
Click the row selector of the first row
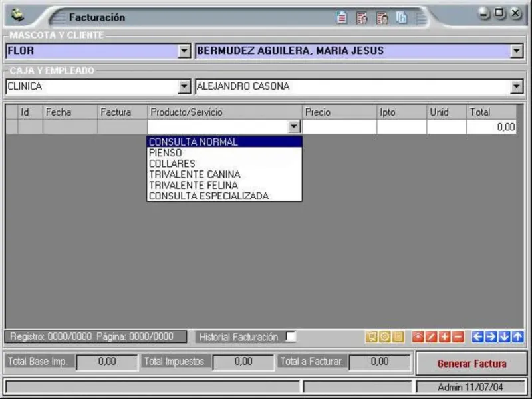click(12, 127)
